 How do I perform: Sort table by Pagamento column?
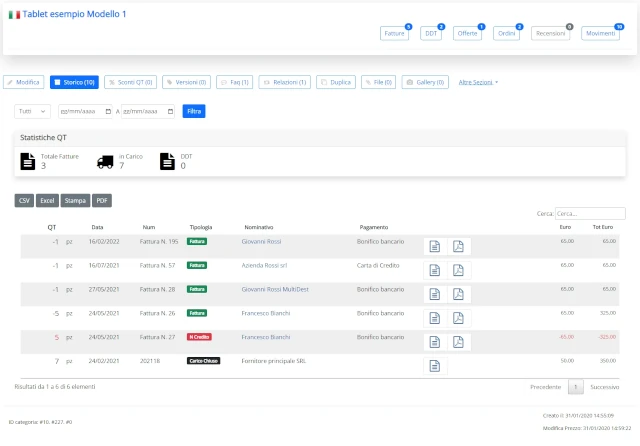(374, 227)
